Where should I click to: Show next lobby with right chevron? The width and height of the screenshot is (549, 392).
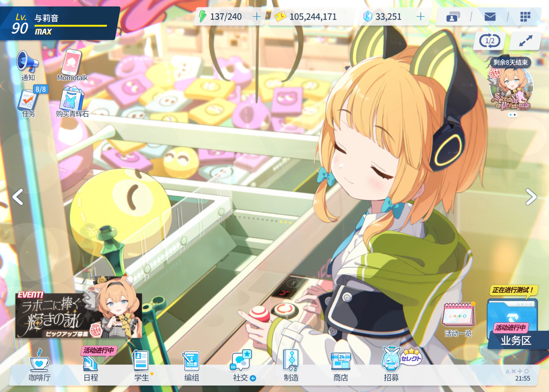(531, 197)
